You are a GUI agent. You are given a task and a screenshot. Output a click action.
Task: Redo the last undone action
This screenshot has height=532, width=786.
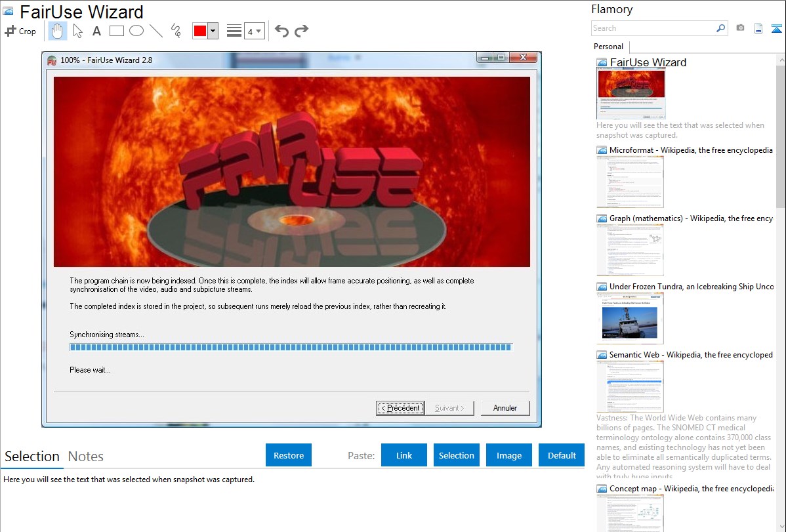point(301,31)
